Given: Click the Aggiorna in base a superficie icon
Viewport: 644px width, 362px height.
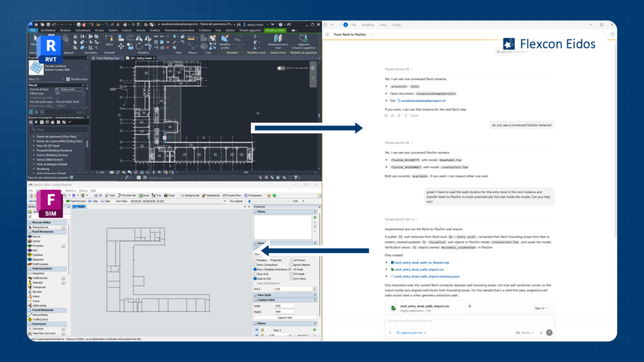Looking at the screenshot, I should 304,42.
